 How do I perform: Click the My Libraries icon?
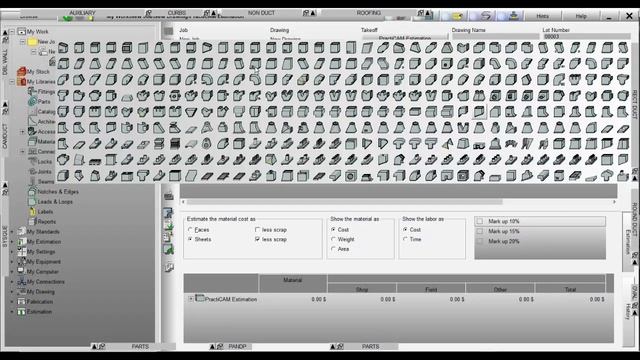(21, 82)
